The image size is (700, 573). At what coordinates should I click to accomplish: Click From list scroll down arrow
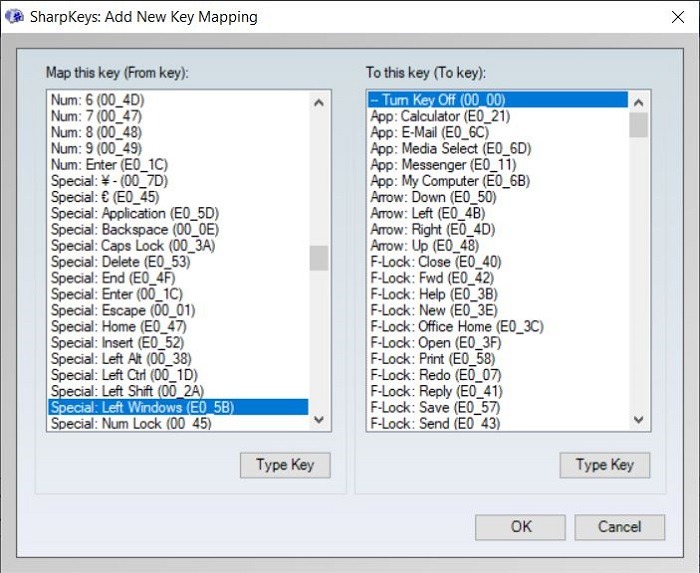pos(319,419)
